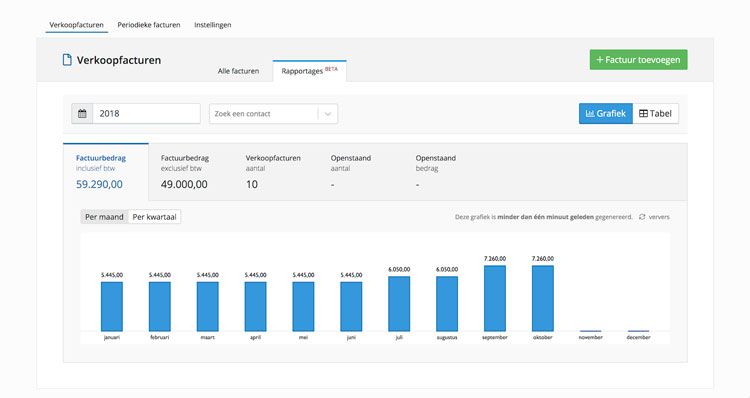This screenshot has height=398, width=750.
Task: Open the Instellingen tab
Action: point(212,25)
